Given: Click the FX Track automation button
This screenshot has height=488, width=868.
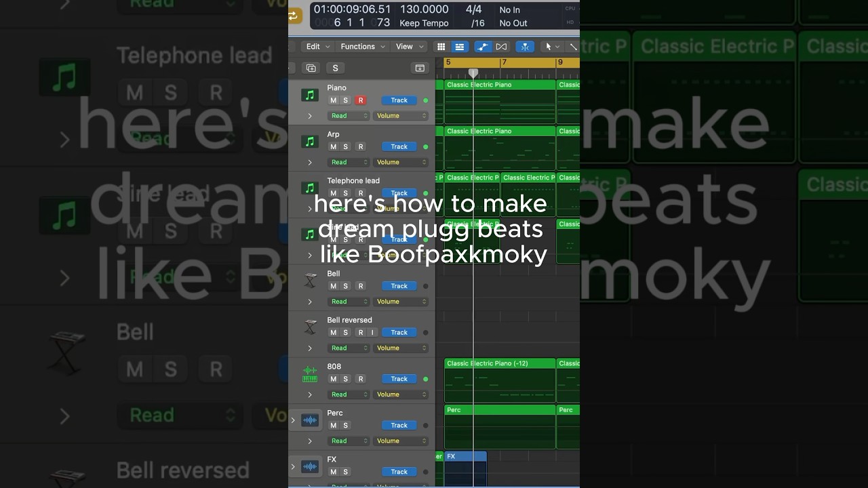Looking at the screenshot, I should pos(399,472).
